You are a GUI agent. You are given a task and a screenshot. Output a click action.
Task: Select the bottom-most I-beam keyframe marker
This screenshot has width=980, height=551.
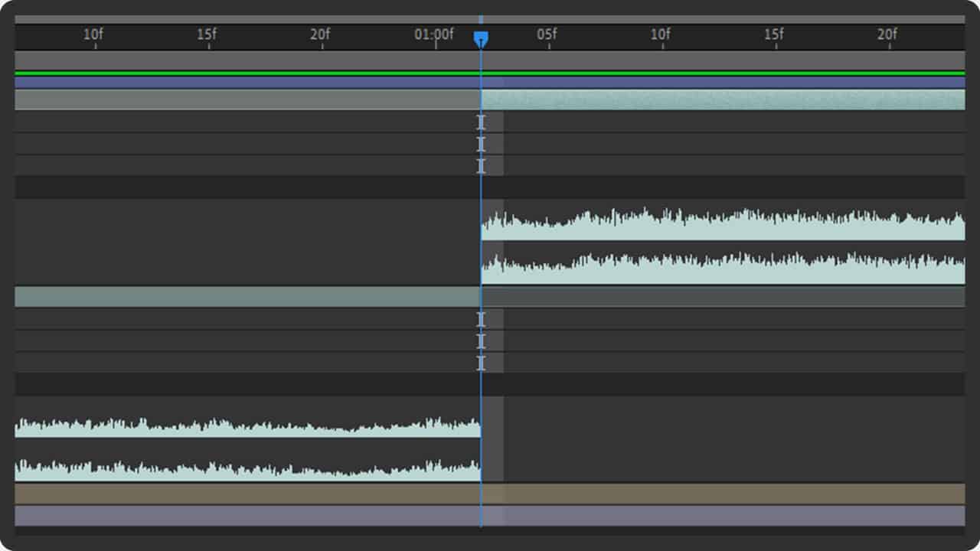(481, 363)
